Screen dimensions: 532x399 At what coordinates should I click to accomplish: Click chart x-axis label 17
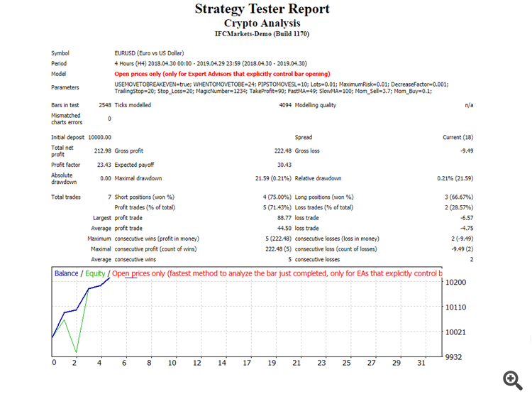[247, 363]
